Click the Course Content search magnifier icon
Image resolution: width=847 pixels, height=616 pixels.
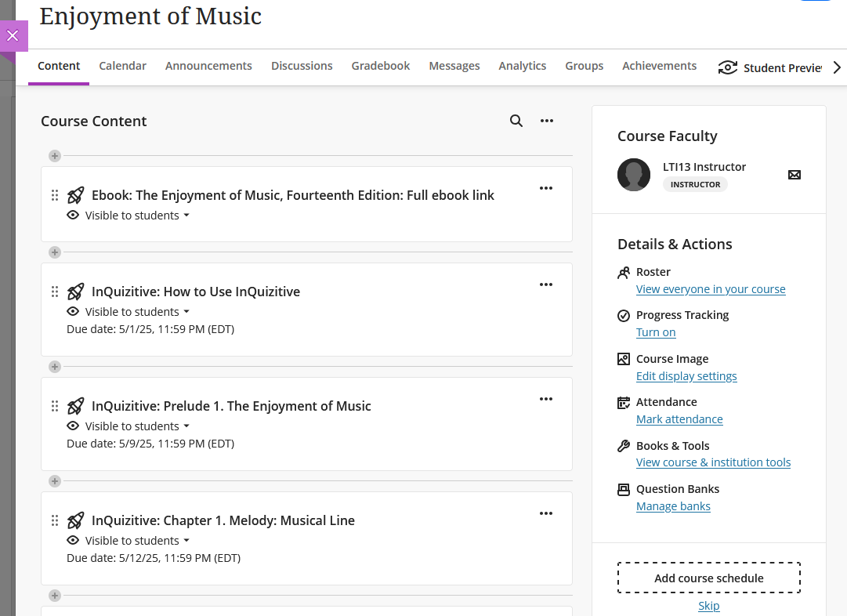point(516,121)
